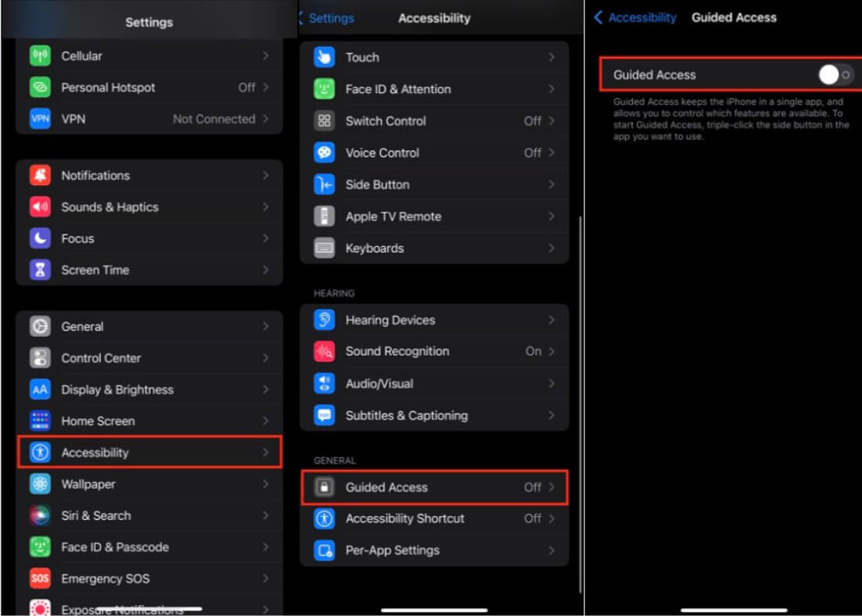The width and height of the screenshot is (862, 616).
Task: Tap the Accessibility icon in Settings
Action: (40, 453)
